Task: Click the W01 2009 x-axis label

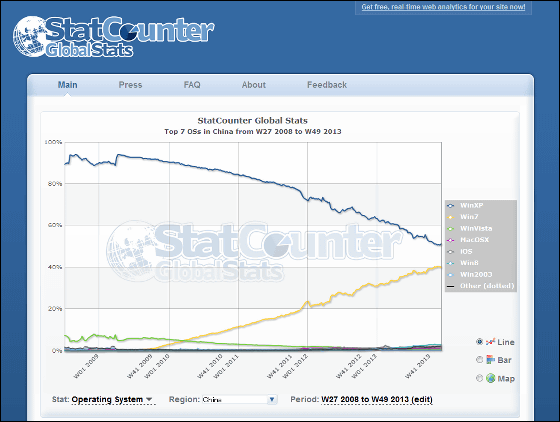Action: (x=86, y=366)
